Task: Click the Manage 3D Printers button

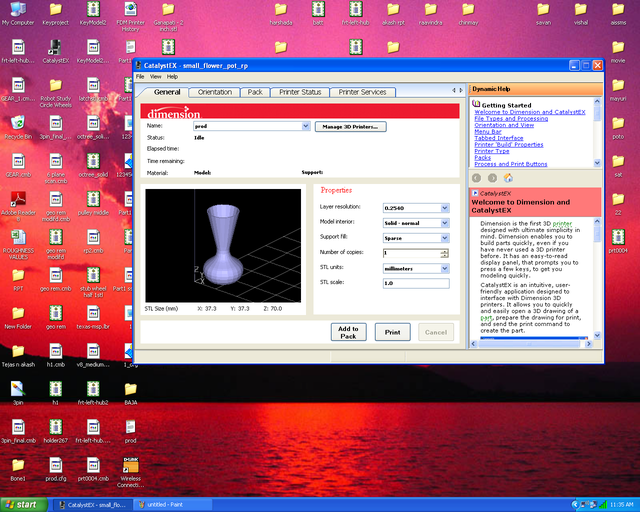Action: tap(351, 127)
